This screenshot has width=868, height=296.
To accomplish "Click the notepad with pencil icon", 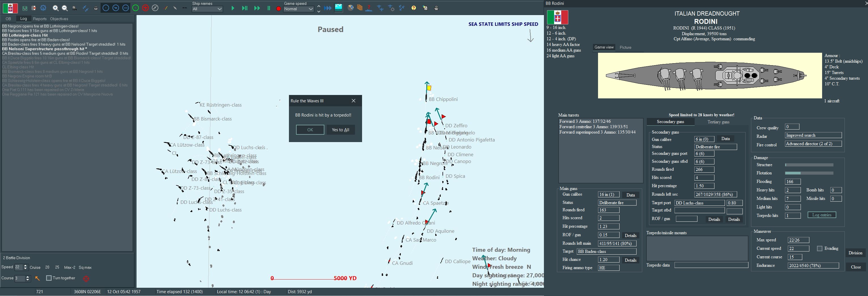I will click(425, 8).
